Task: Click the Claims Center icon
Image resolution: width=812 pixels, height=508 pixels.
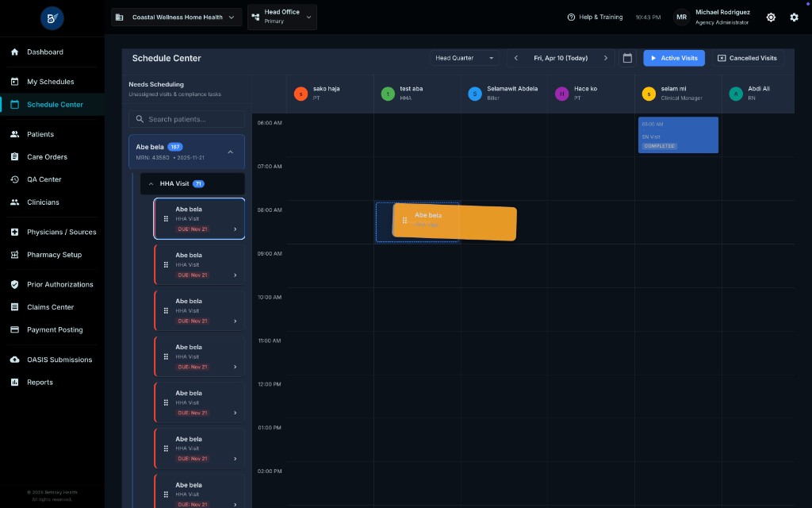Action: tap(14, 307)
